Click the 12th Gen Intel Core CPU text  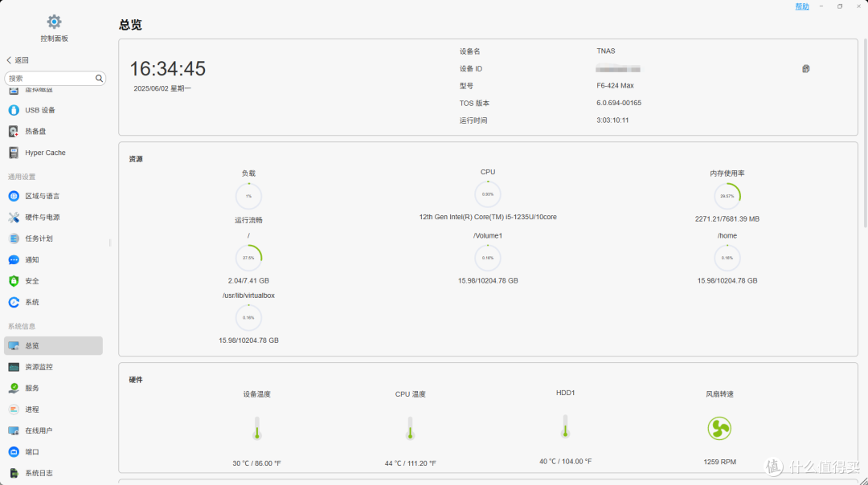pyautogui.click(x=488, y=217)
